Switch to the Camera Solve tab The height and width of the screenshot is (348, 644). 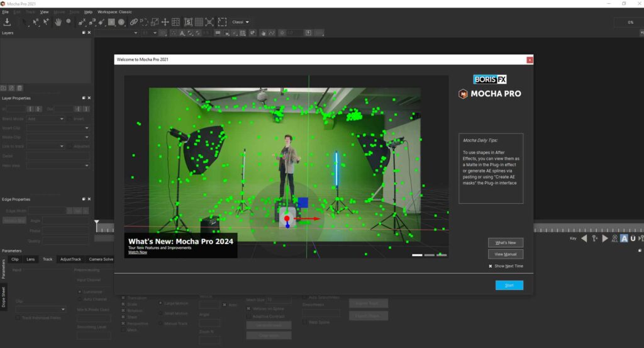coord(101,259)
